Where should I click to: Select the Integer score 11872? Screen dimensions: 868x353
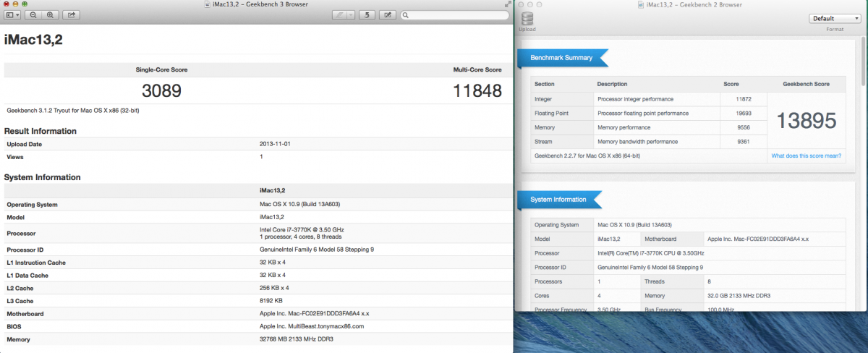[x=743, y=98]
